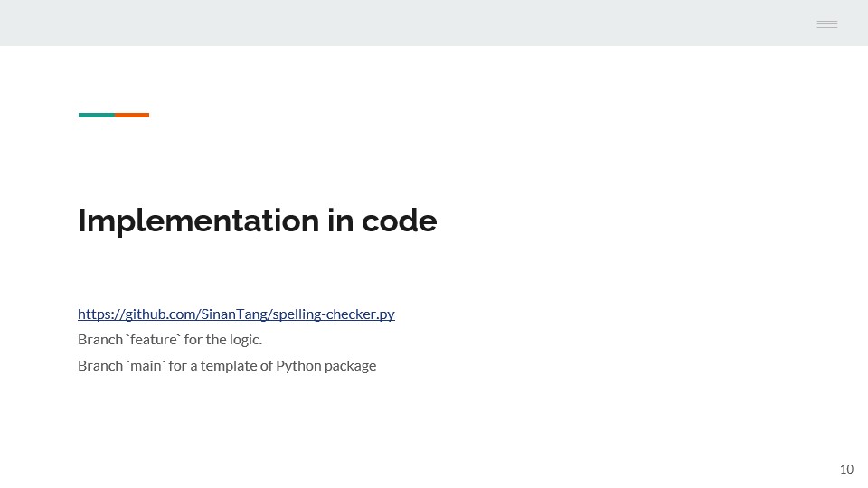868x488 pixels.
Task: Click "https://" at the link start
Action: pyautogui.click(x=101, y=314)
